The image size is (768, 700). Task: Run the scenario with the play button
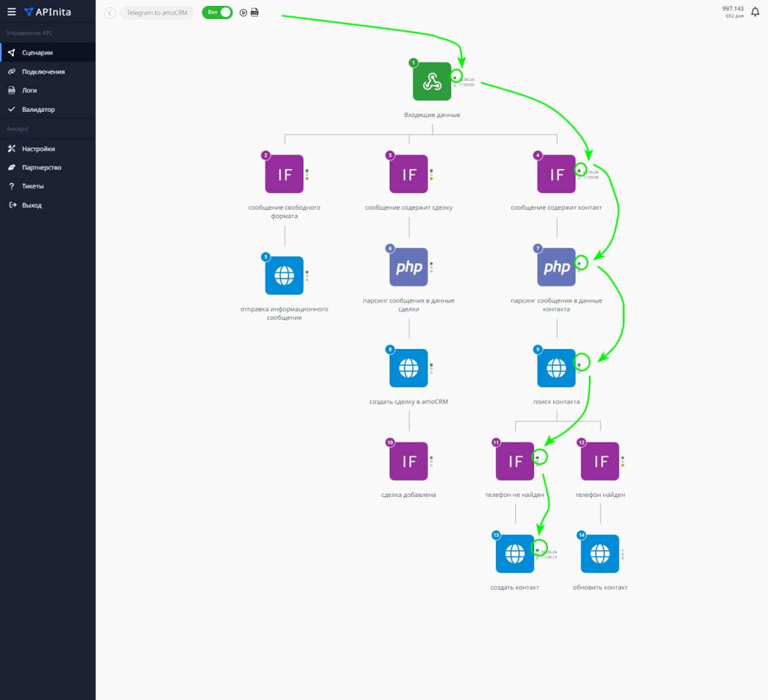click(243, 12)
